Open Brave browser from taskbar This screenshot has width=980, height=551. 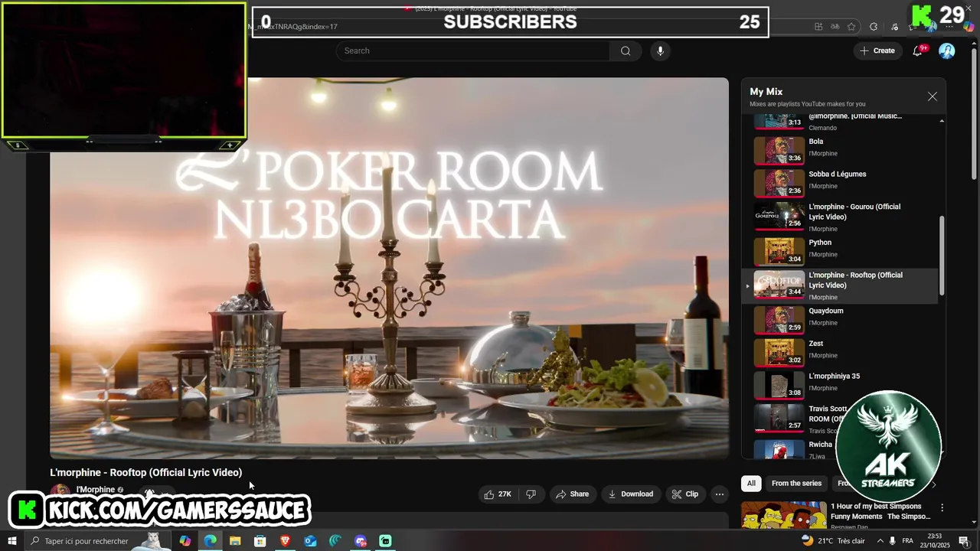(285, 541)
